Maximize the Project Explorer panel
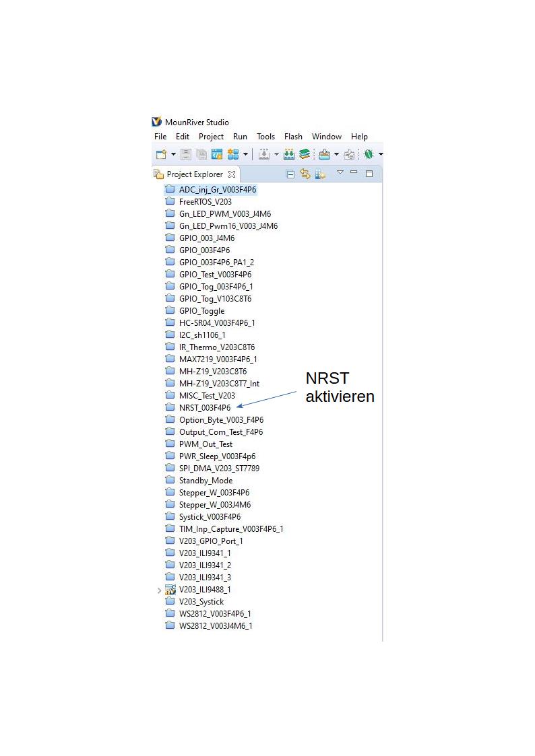 [x=369, y=174]
